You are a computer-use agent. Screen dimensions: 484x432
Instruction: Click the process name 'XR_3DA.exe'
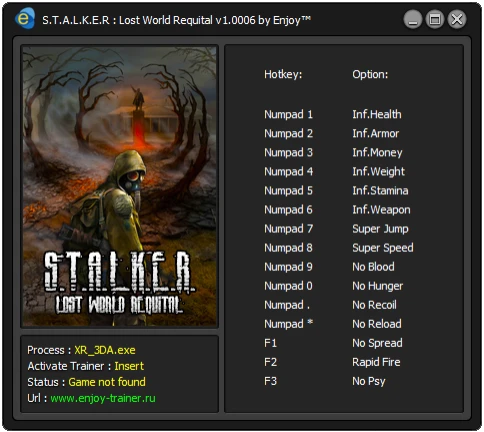tap(105, 350)
